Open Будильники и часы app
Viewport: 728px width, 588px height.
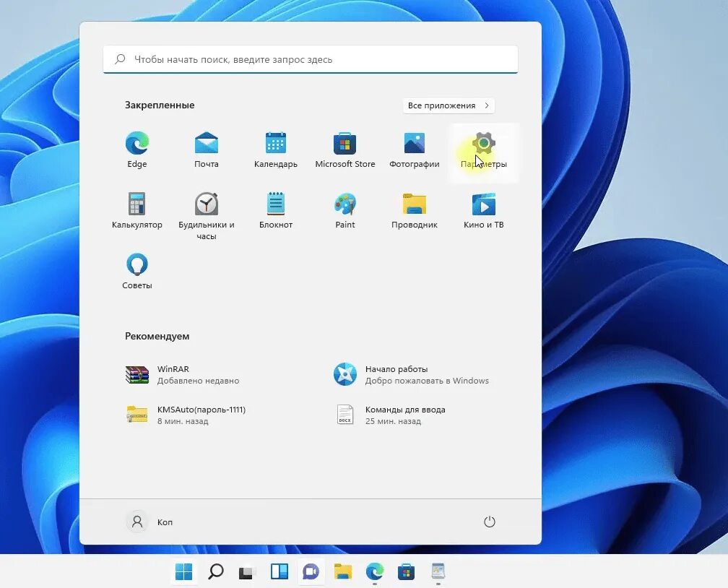click(206, 216)
